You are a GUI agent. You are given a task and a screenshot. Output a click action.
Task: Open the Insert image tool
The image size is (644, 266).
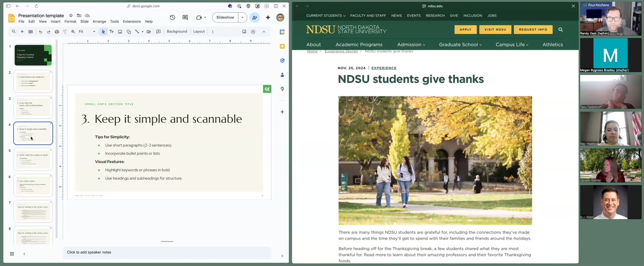(120, 31)
